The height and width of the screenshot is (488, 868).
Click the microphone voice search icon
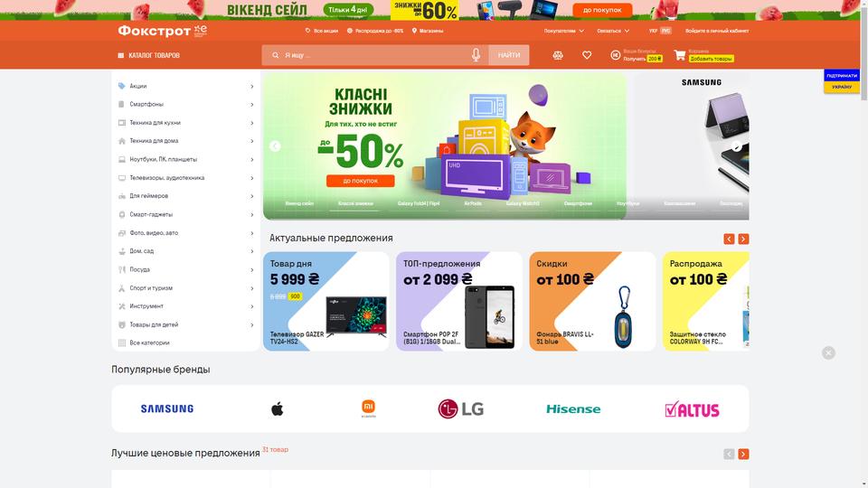pyautogui.click(x=476, y=55)
